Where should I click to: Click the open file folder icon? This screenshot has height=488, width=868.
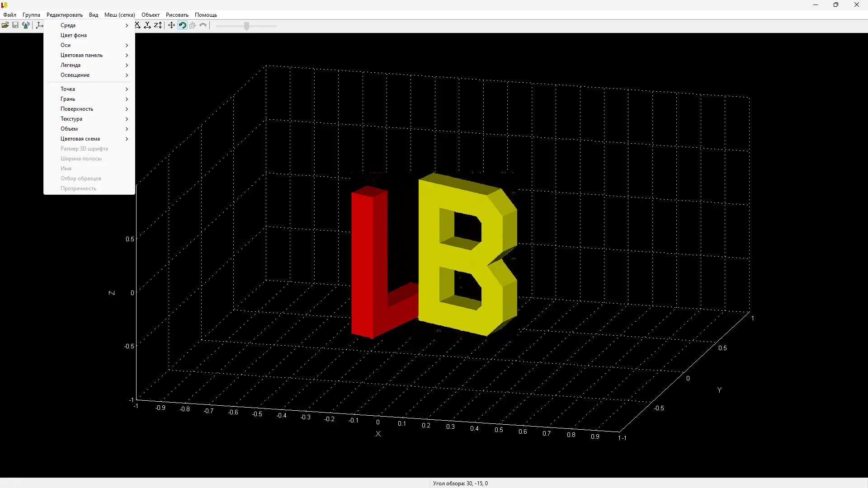click(x=5, y=25)
